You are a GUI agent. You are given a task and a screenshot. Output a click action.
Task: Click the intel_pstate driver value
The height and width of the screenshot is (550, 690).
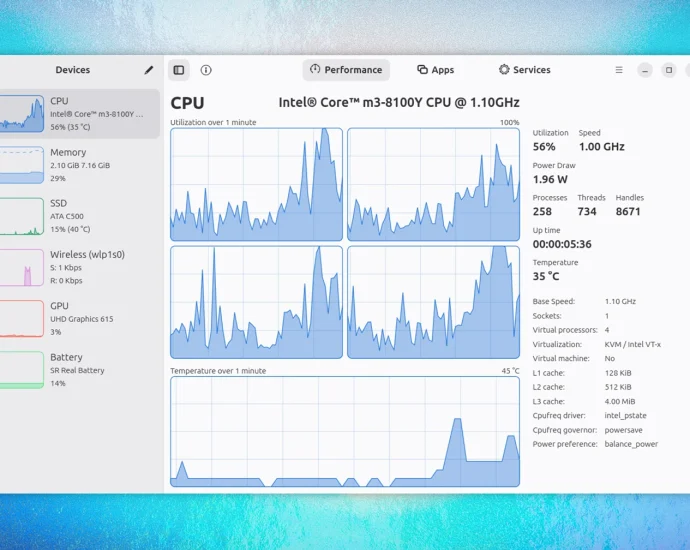(625, 416)
